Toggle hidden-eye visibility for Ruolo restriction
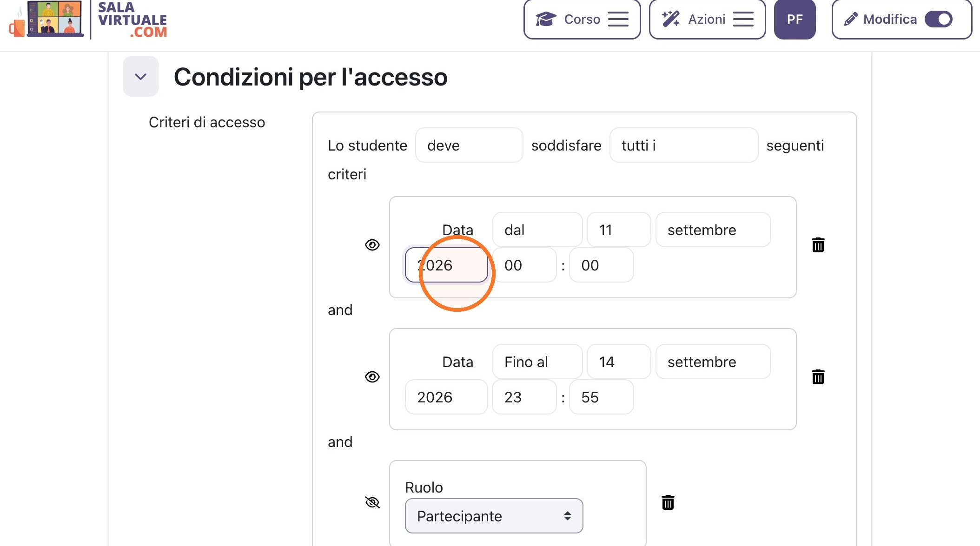Viewport: 980px width, 546px height. click(x=372, y=502)
